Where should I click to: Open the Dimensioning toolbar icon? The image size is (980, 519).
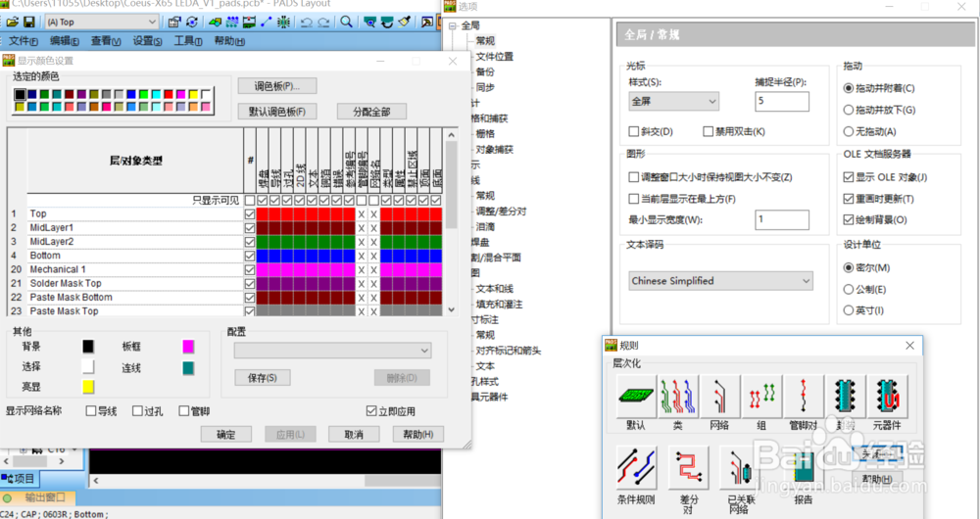(249, 23)
